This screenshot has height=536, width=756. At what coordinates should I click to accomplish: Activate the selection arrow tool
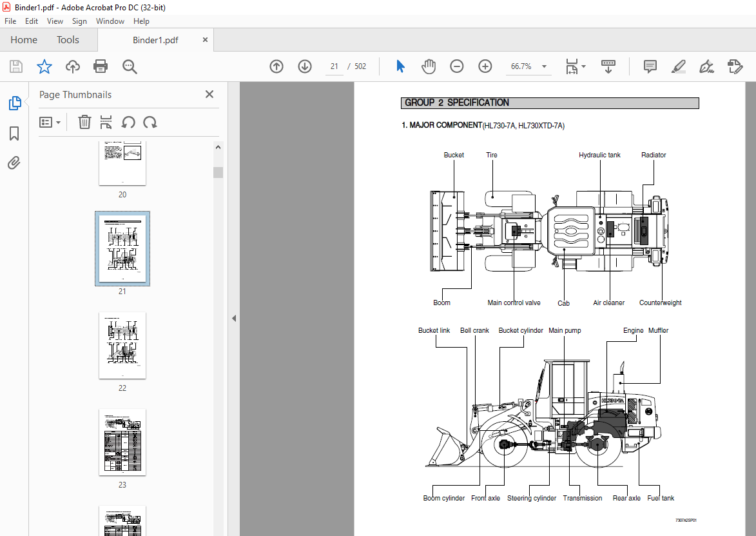point(400,66)
